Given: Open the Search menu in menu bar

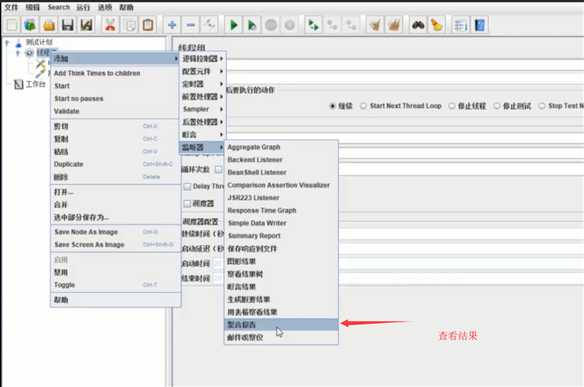Looking at the screenshot, I should (x=58, y=7).
